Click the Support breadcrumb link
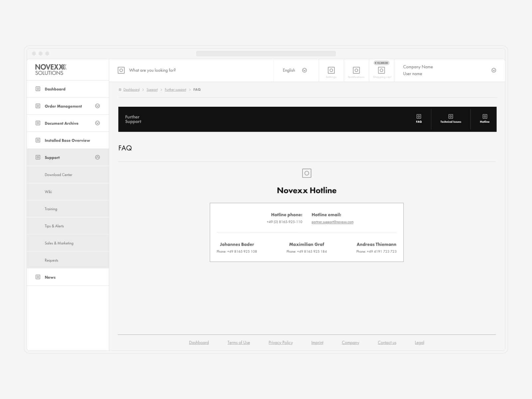Viewport: 532px width, 399px height. (x=152, y=90)
